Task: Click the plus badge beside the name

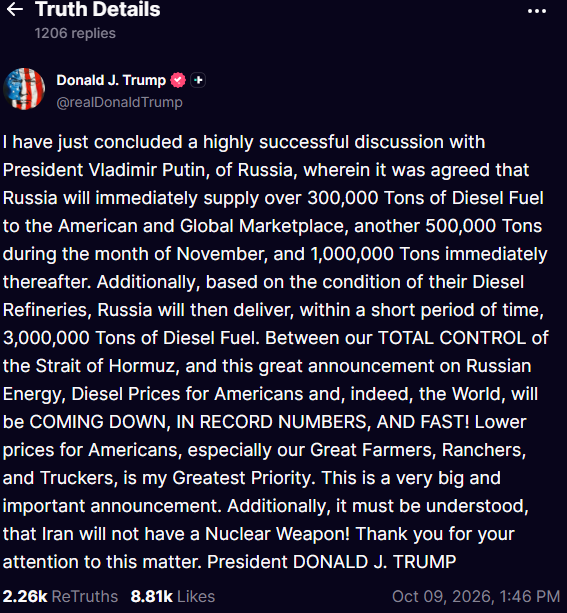Action: pyautogui.click(x=198, y=80)
